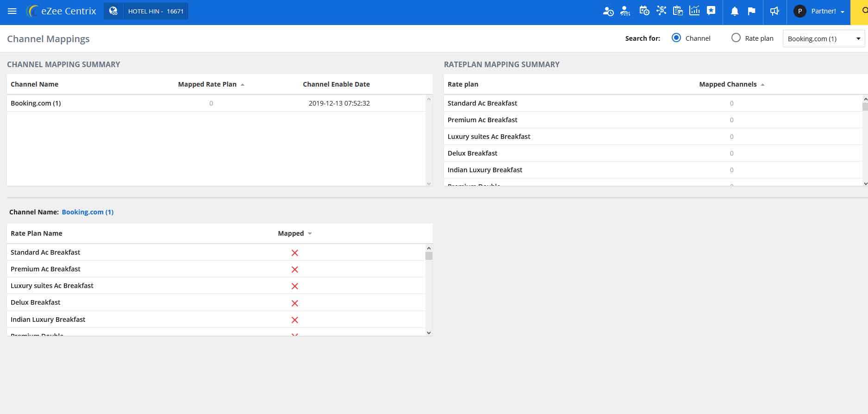This screenshot has height=414, width=868.
Task: Click the rateplan summary scrollbar thumb
Action: tap(865, 107)
